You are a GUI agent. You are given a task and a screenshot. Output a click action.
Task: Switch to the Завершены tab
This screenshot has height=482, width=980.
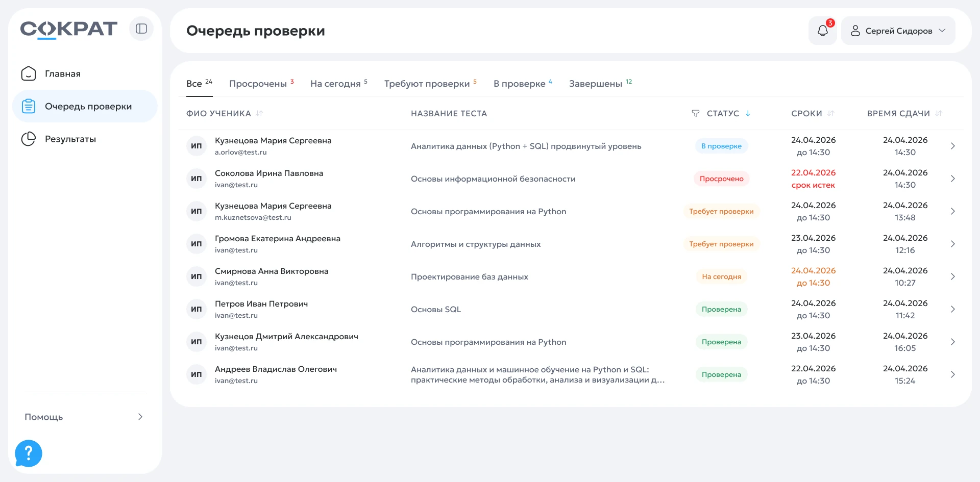[x=600, y=83]
